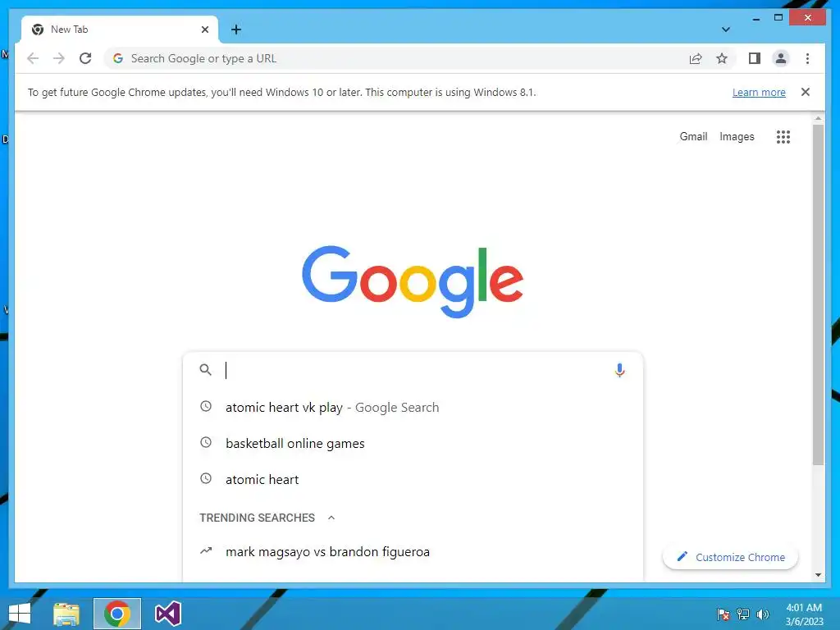Viewport: 840px width, 630px height.
Task: Open a new tab with plus button
Action: 235,30
